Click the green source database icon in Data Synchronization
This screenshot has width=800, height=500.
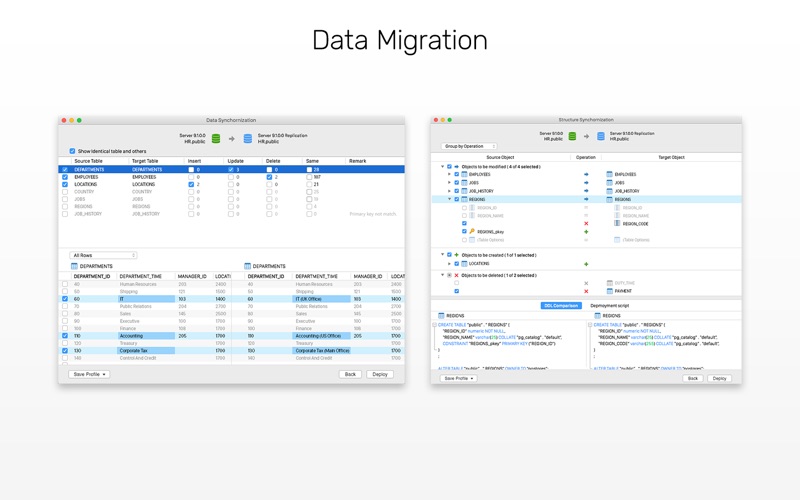[x=215, y=138]
